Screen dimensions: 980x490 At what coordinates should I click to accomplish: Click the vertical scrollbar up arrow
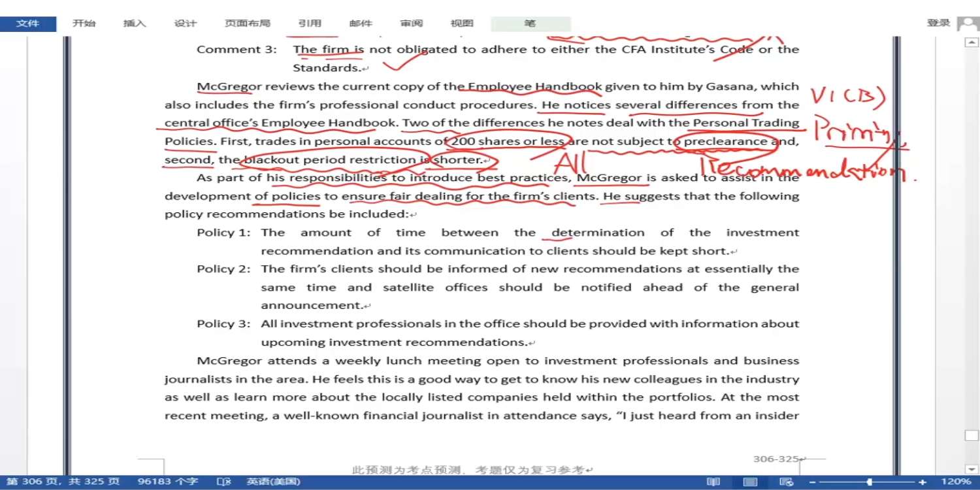(971, 42)
